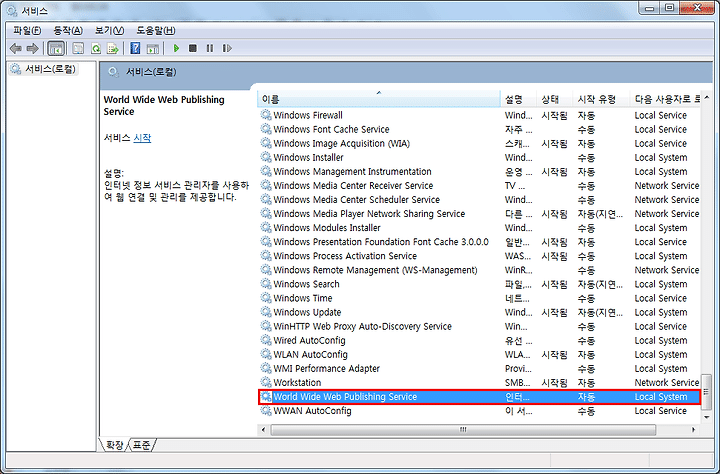Open the 보기(V) menu
The height and width of the screenshot is (474, 720).
109,31
